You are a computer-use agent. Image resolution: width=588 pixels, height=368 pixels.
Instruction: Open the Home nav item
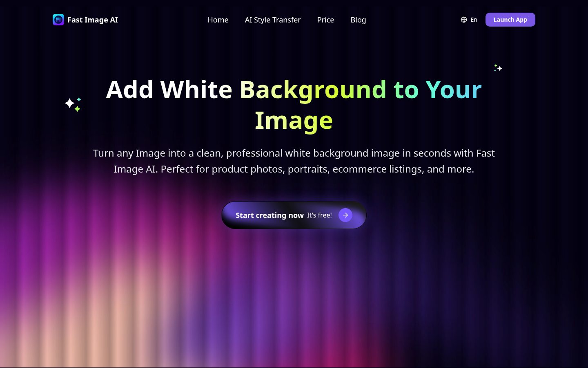(218, 20)
